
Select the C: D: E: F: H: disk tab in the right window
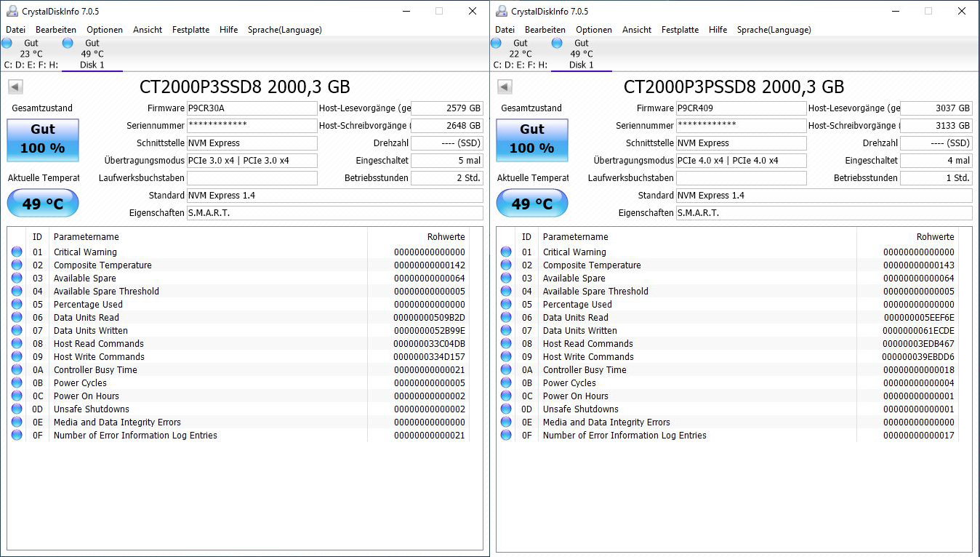(521, 65)
